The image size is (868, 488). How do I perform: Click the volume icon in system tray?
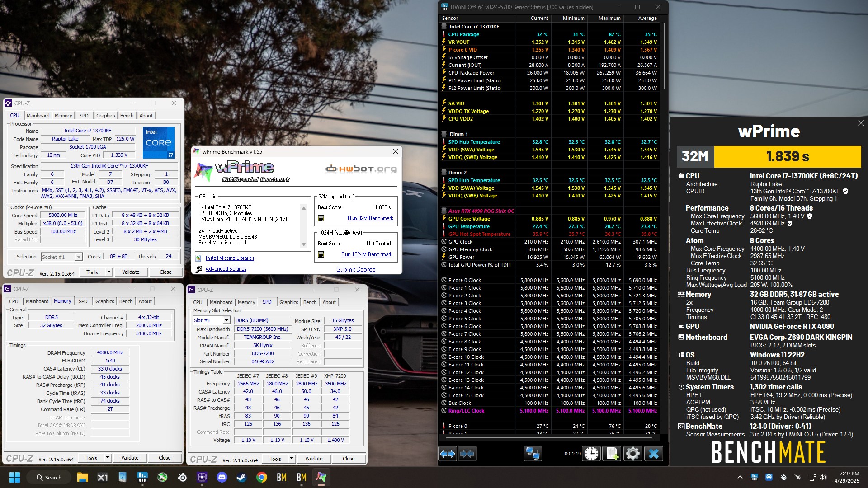(x=823, y=477)
